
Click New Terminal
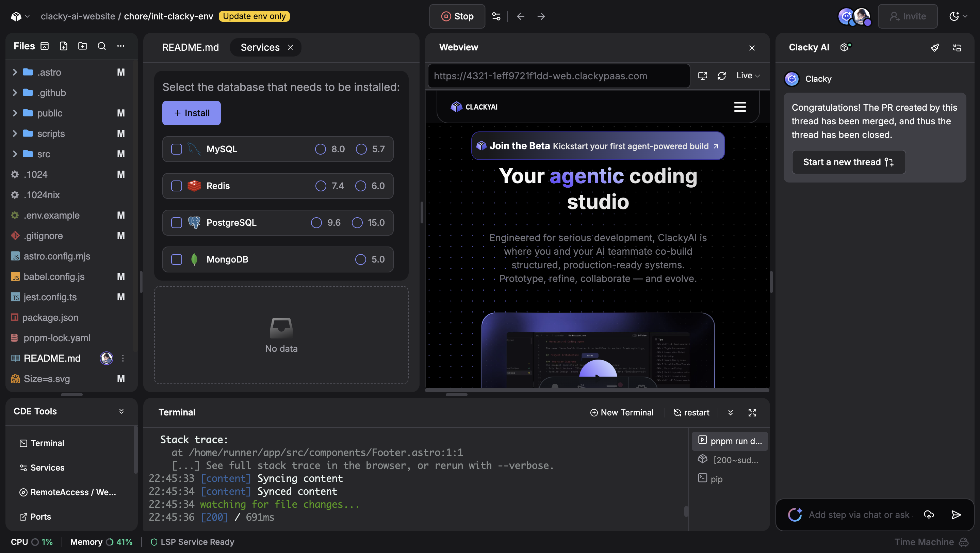tap(622, 413)
